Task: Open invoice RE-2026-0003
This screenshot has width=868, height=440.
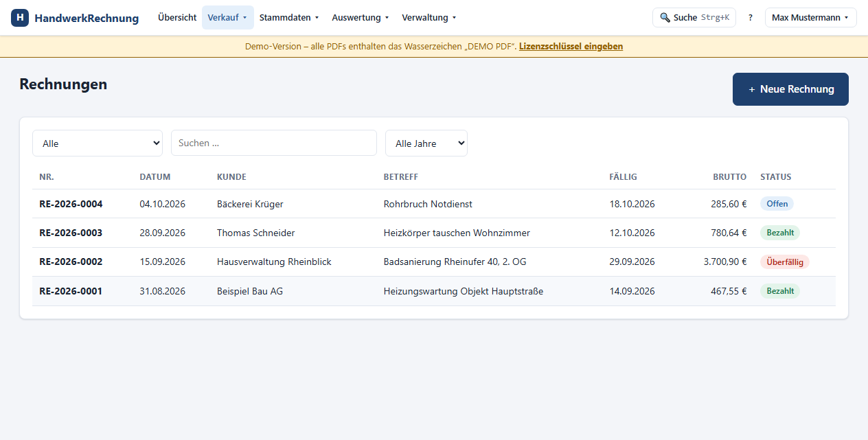Action: point(71,233)
